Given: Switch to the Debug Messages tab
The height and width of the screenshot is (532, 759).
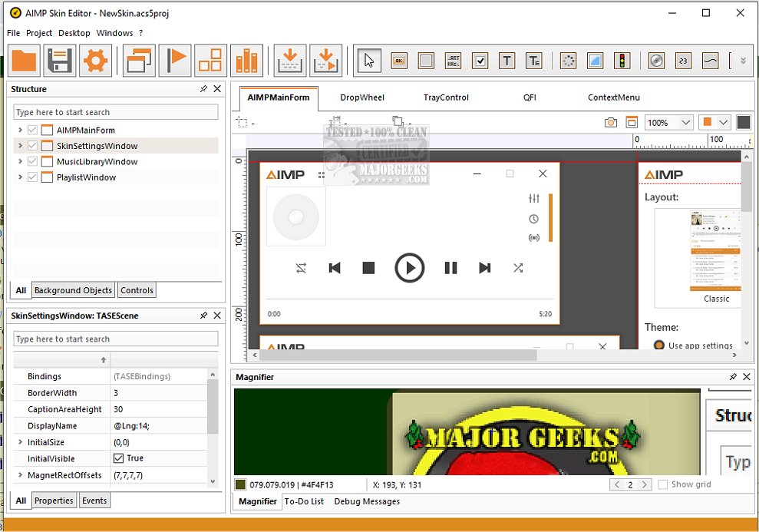Looking at the screenshot, I should pos(367,501).
